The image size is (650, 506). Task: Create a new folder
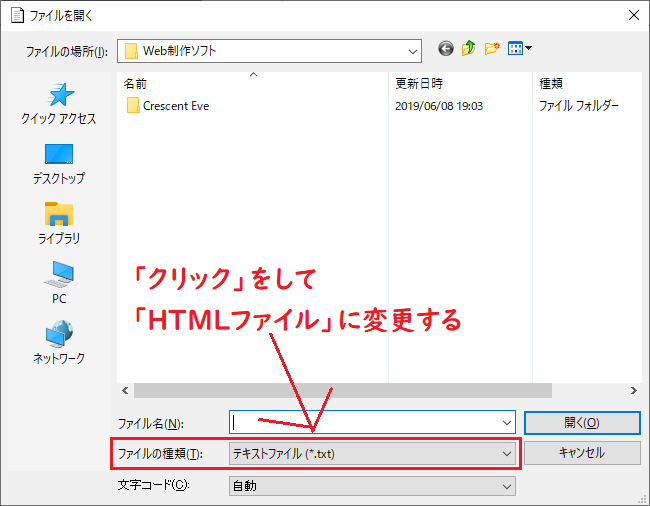pyautogui.click(x=492, y=48)
